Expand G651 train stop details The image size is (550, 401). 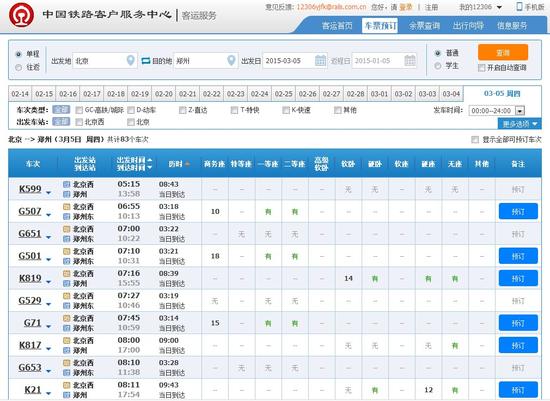click(49, 237)
